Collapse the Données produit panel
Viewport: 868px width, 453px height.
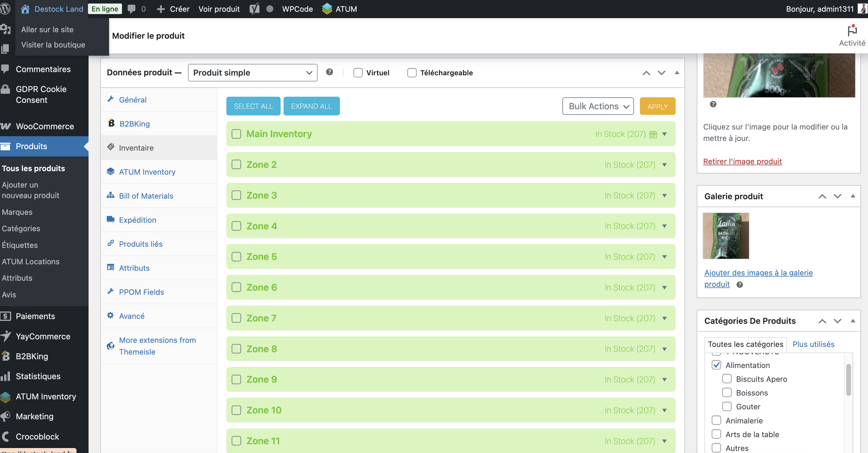point(677,73)
